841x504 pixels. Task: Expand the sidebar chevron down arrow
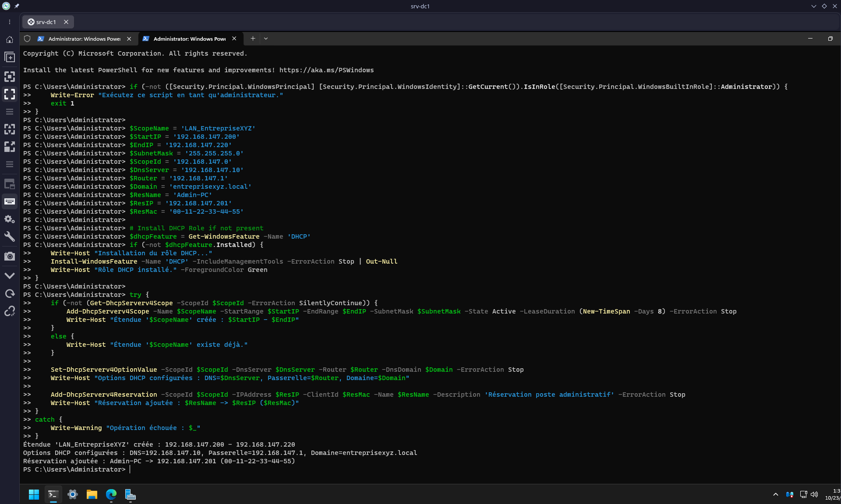[10, 276]
